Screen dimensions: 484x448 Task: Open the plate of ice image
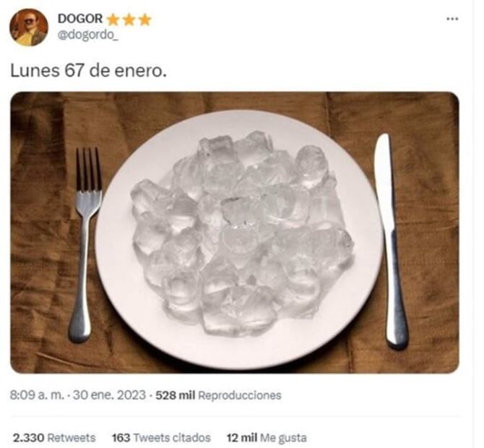235,232
